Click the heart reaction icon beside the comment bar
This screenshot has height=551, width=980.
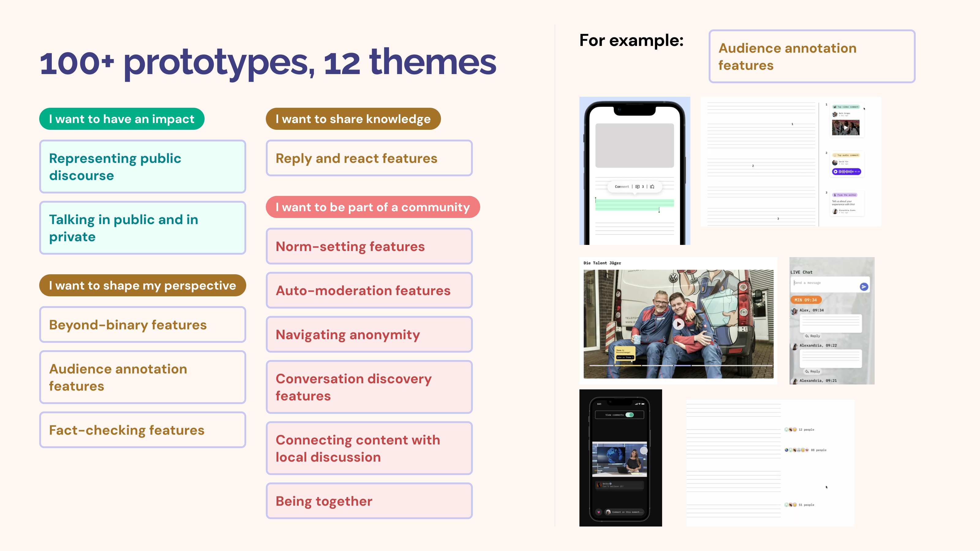pos(599,512)
